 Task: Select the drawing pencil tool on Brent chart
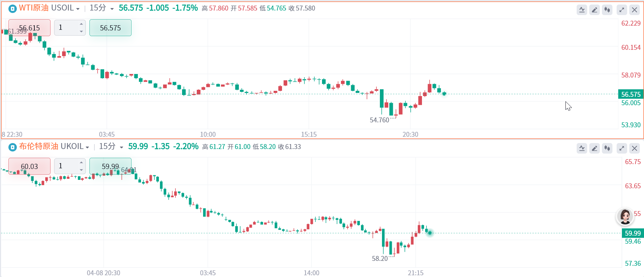(595, 148)
